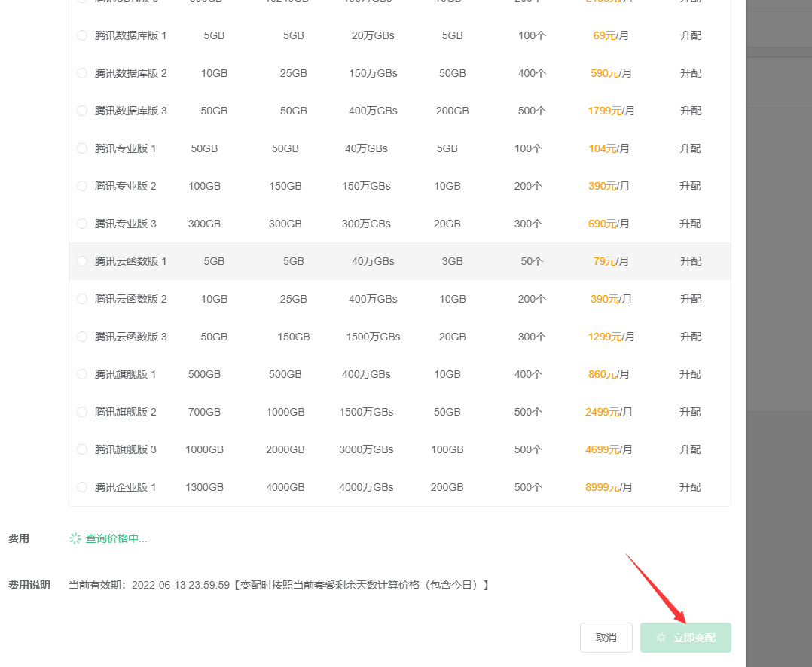
Task: Click the 取消 cancel button
Action: [606, 638]
